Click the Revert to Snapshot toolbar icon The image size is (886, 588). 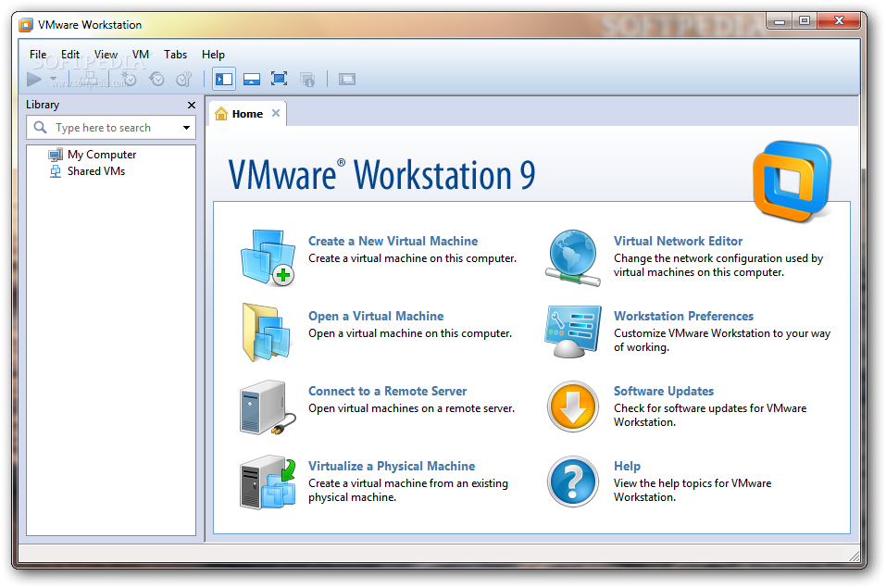[x=156, y=79]
